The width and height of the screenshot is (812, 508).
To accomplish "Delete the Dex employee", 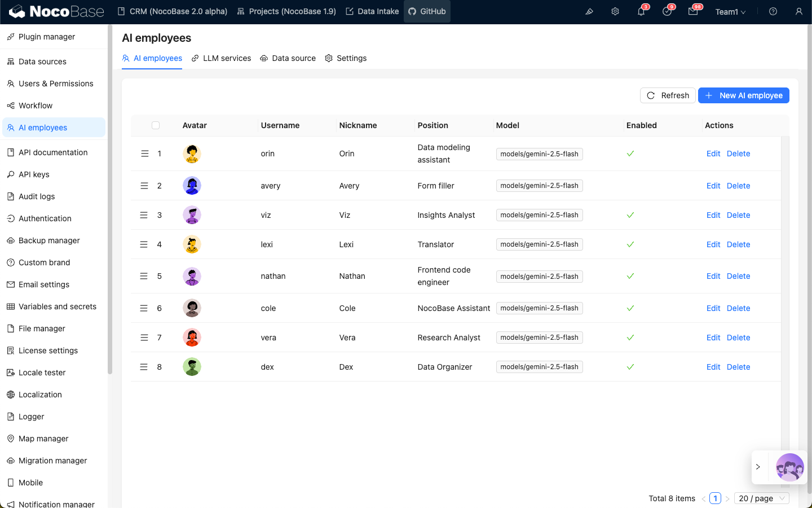I will click(738, 367).
